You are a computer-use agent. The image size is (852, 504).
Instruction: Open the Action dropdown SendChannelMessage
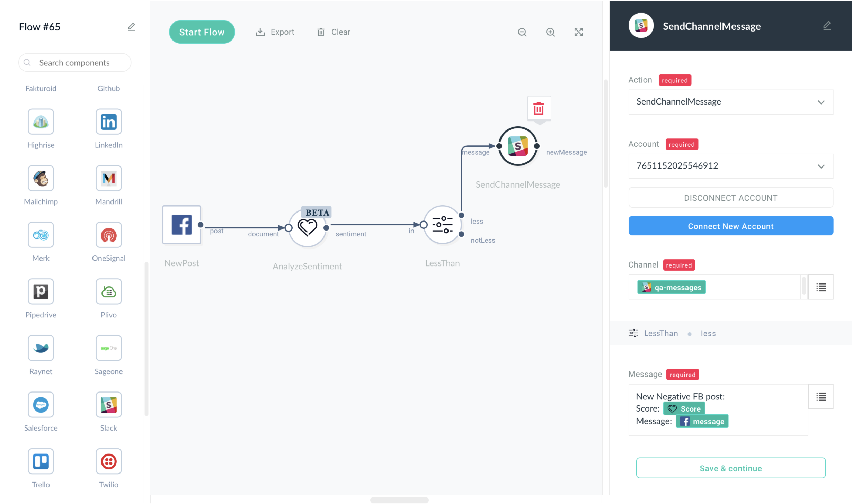730,102
